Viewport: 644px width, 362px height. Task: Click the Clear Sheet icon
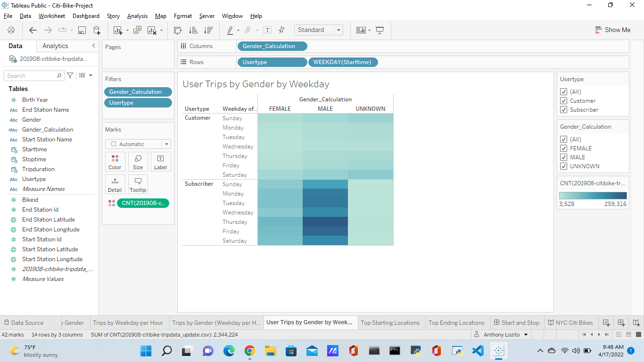click(152, 30)
